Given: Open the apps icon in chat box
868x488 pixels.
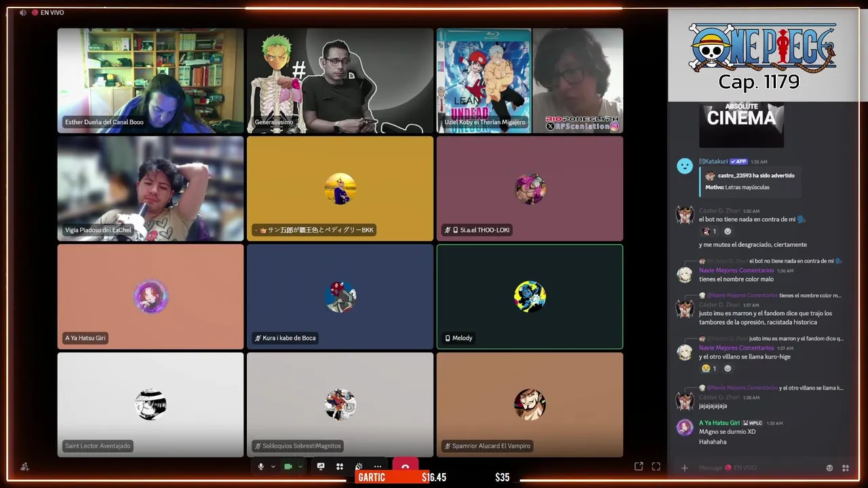Looking at the screenshot, I should [846, 468].
